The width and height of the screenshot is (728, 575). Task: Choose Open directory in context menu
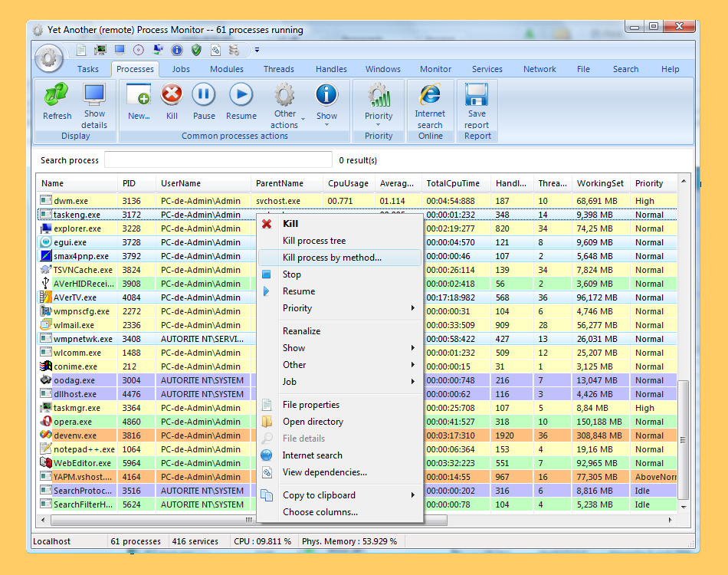coord(339,422)
